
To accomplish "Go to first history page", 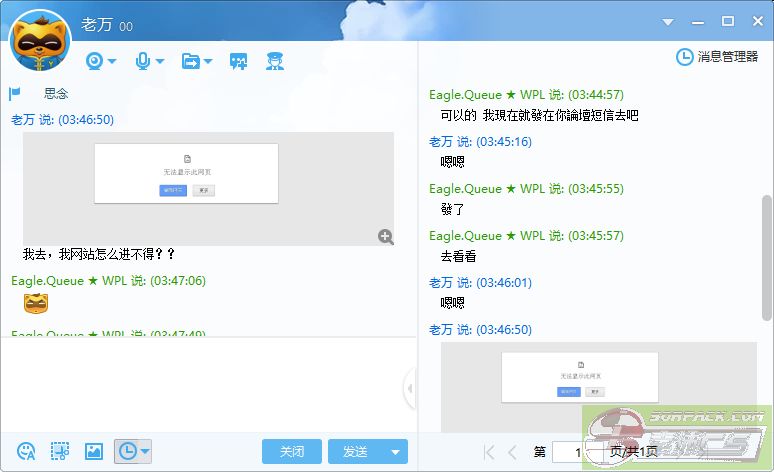I will click(489, 452).
